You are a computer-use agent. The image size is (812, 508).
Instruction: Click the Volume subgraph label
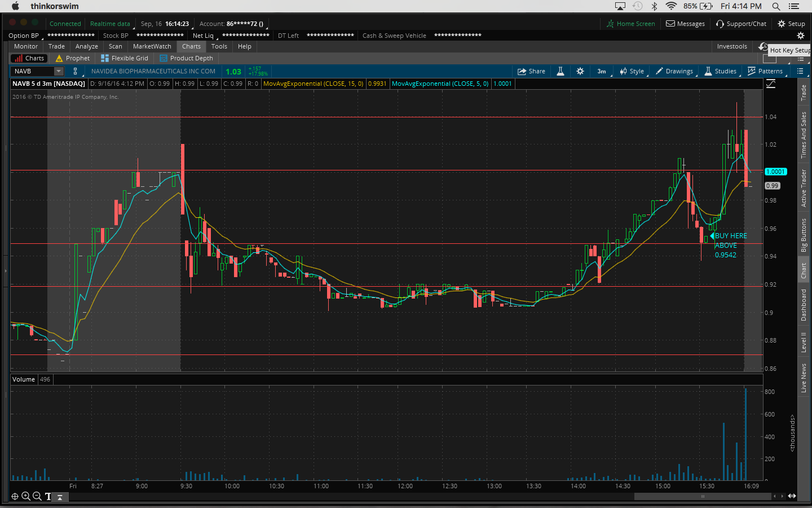click(24, 379)
